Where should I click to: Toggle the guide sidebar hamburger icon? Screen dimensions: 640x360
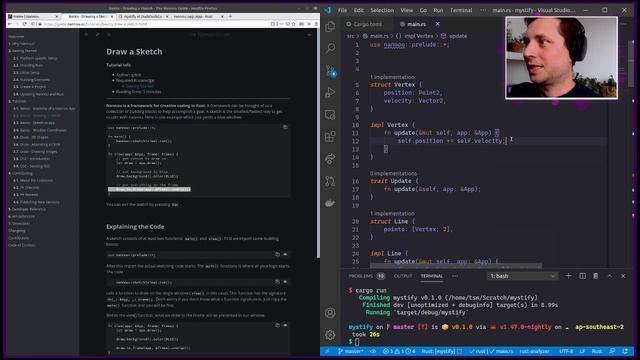[87, 35]
